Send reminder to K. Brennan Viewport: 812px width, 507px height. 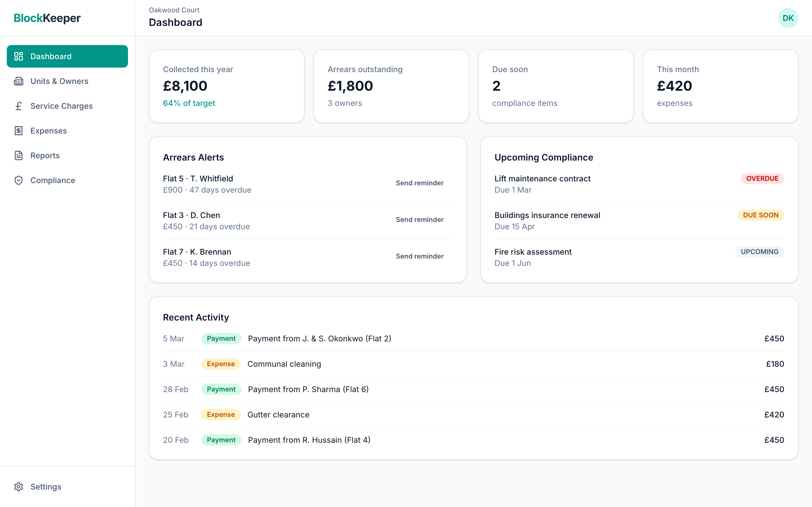pos(420,256)
